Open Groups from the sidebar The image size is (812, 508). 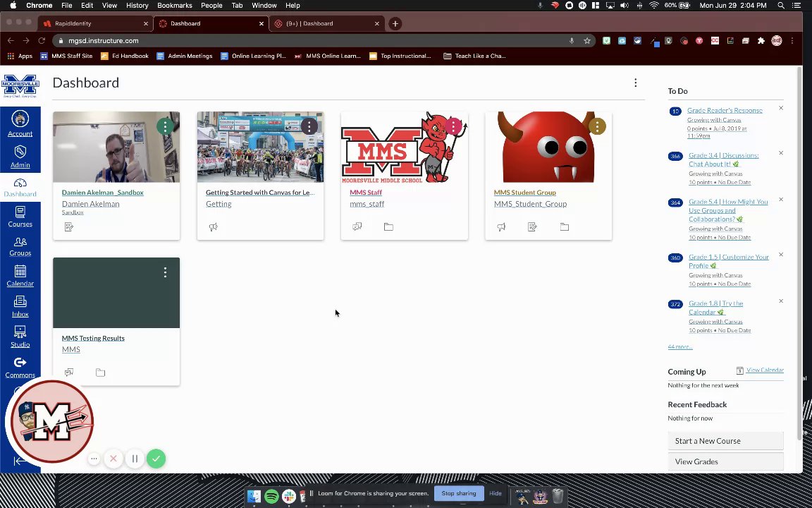[x=20, y=246]
